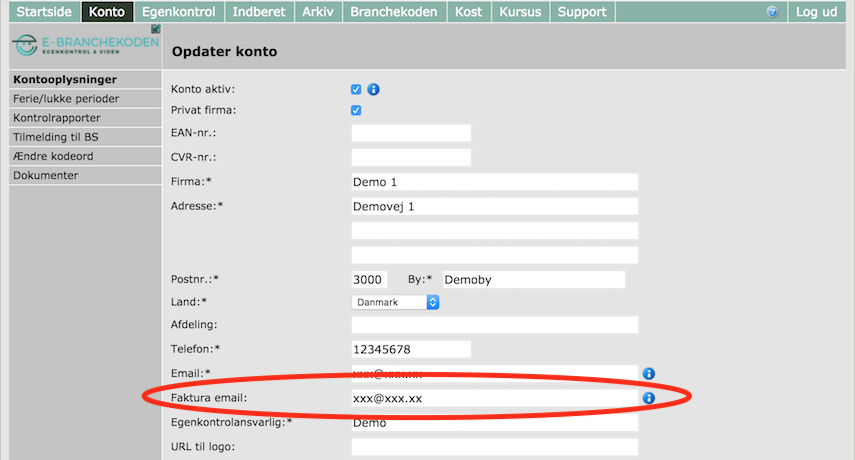This screenshot has width=855, height=460.
Task: Click the EAN-nr. input field
Action: (411, 133)
